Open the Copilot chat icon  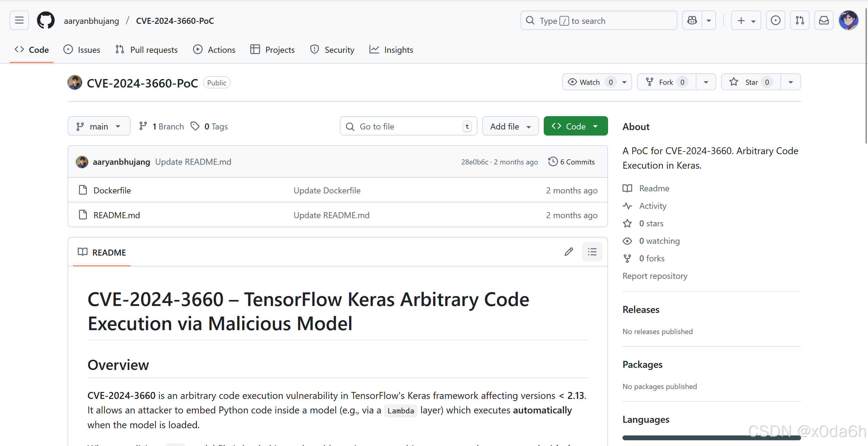point(692,21)
